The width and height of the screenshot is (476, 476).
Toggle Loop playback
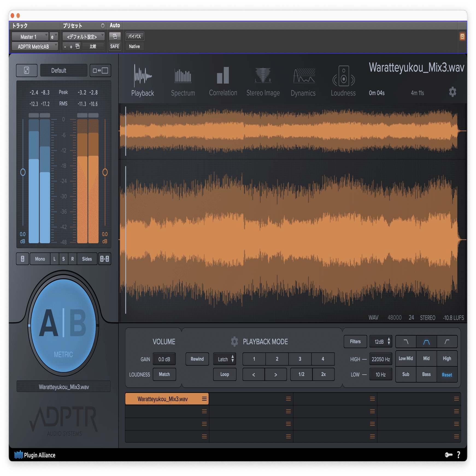click(x=225, y=374)
